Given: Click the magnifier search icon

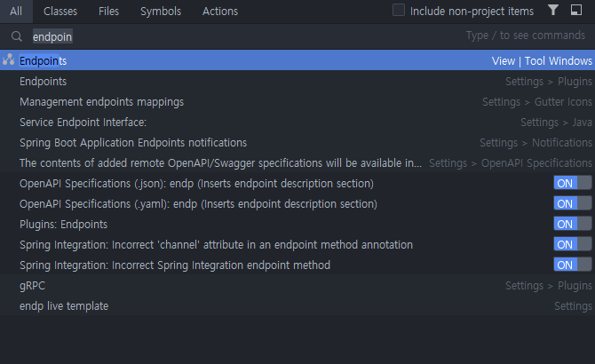Looking at the screenshot, I should (17, 36).
